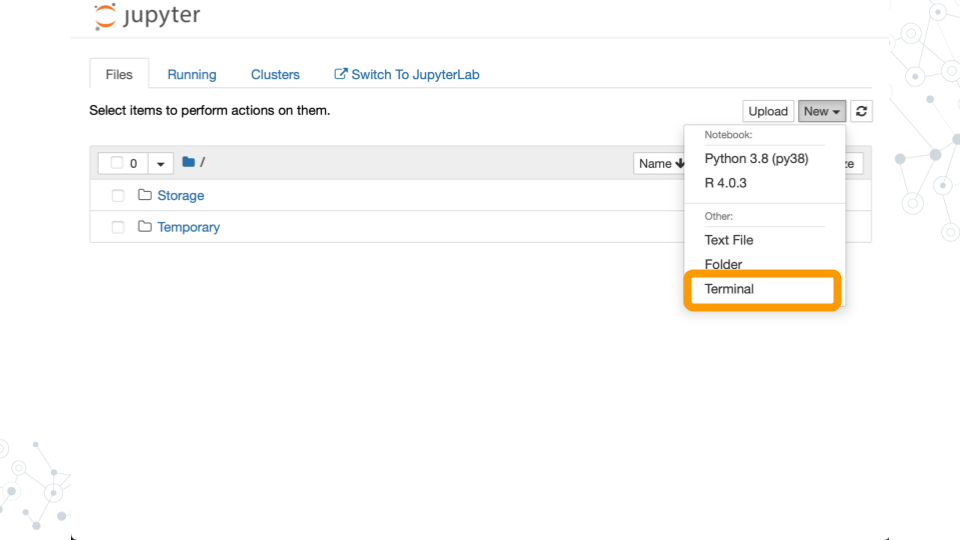960x540 pixels.
Task: Collapse the New dropdown button
Action: pyautogui.click(x=822, y=111)
